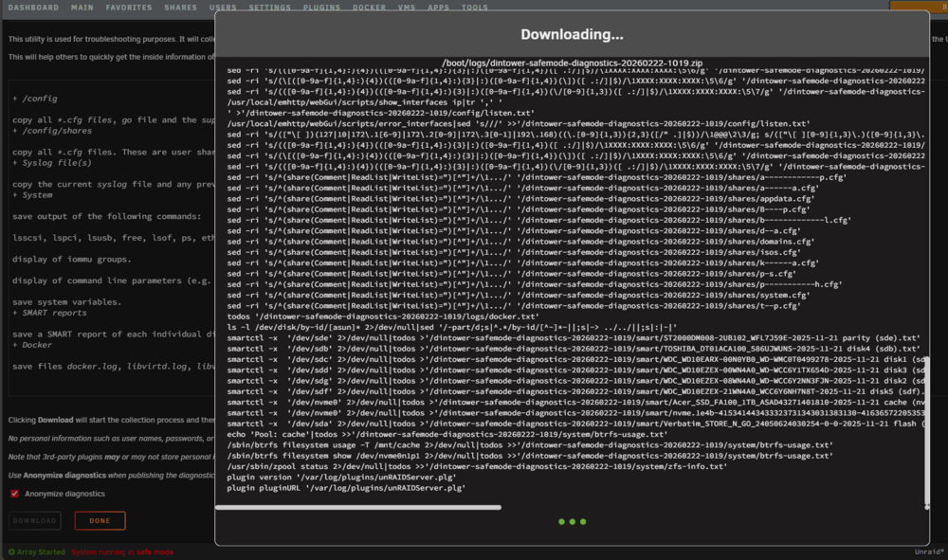Switch to the PLUGINS tab
Image resolution: width=948 pixels, height=560 pixels.
(321, 8)
